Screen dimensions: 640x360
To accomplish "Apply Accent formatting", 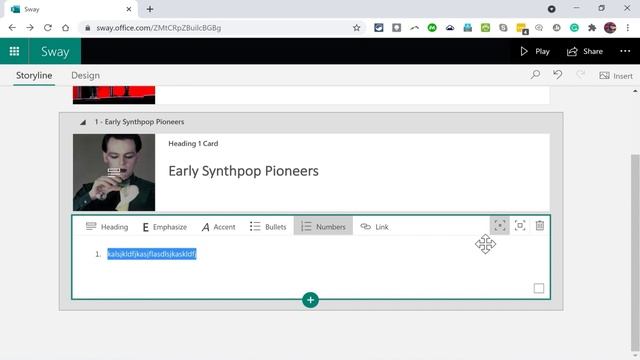I will click(218, 227).
